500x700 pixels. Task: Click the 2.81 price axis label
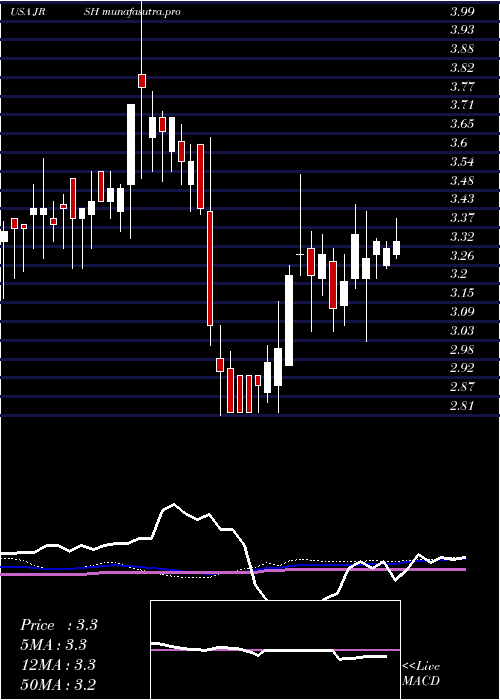click(x=462, y=405)
